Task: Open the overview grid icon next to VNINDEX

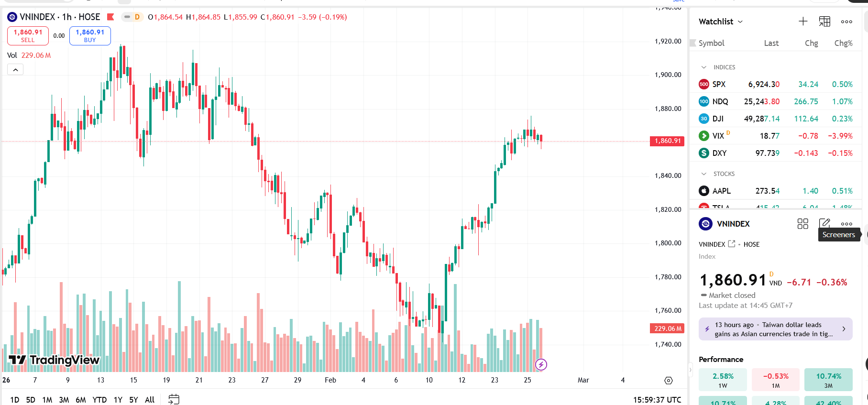Action: click(803, 224)
